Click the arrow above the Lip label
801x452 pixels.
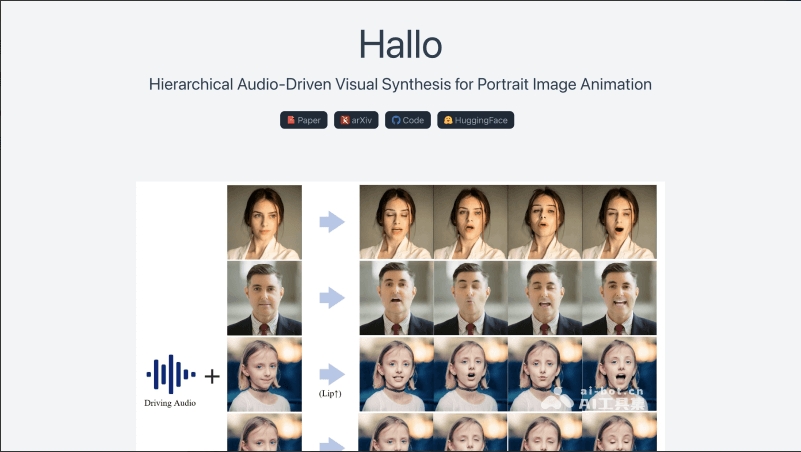[332, 374]
